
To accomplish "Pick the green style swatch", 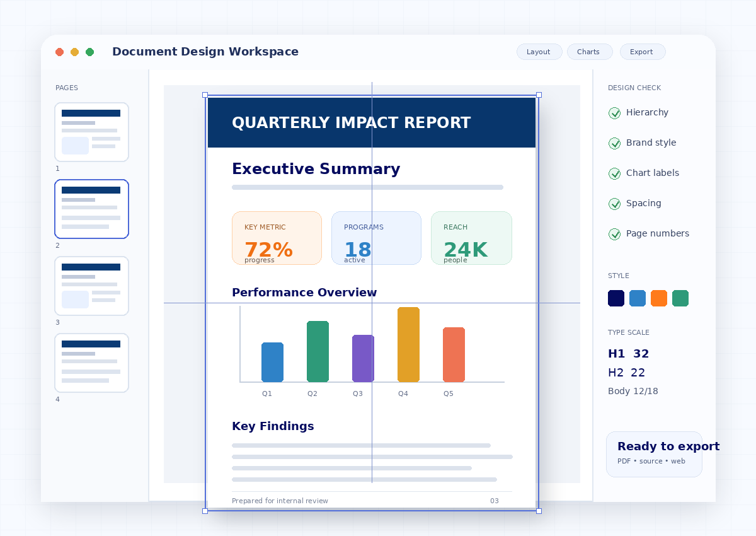I will pos(680,298).
